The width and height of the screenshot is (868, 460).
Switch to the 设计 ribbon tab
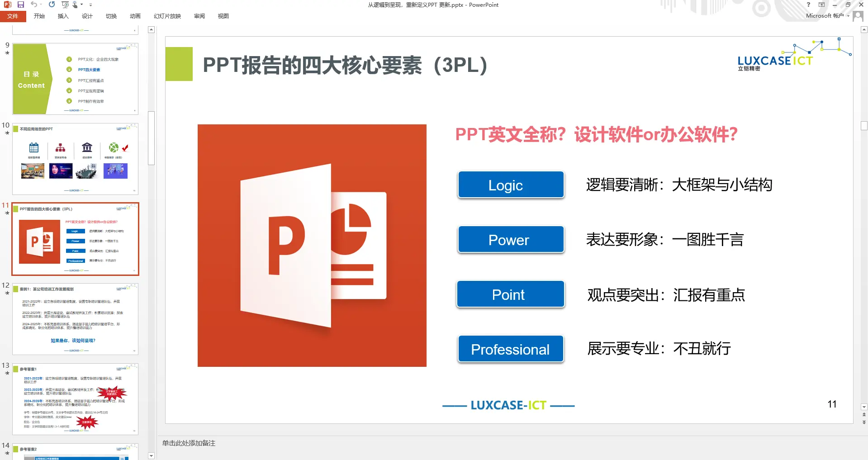click(87, 16)
